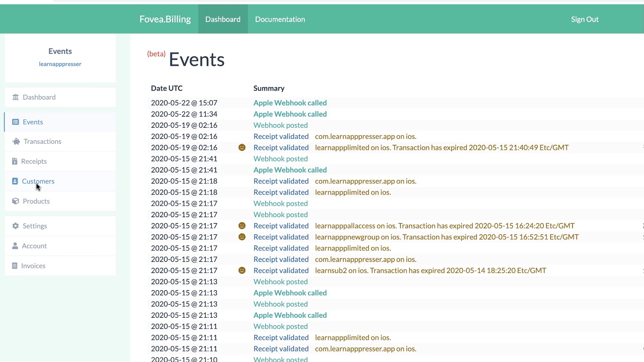Viewport: 644px width, 362px height.
Task: Click date cell 2020-05-22 @ 11:34
Action: point(184,114)
